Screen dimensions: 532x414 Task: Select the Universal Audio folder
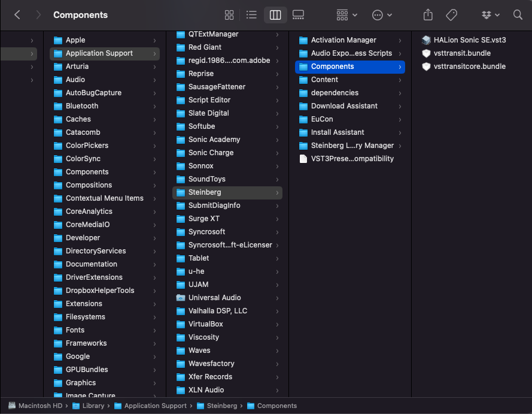(214, 298)
